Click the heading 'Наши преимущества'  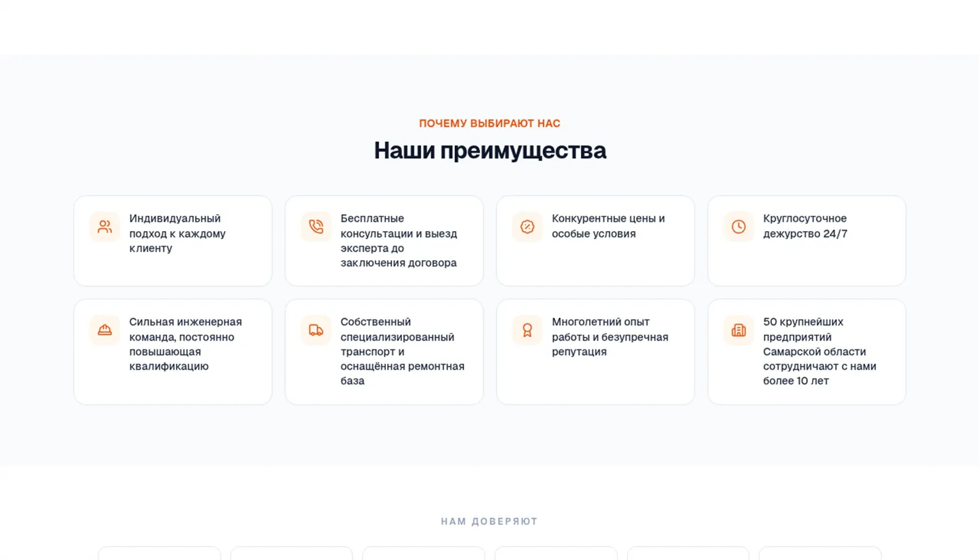[490, 151]
